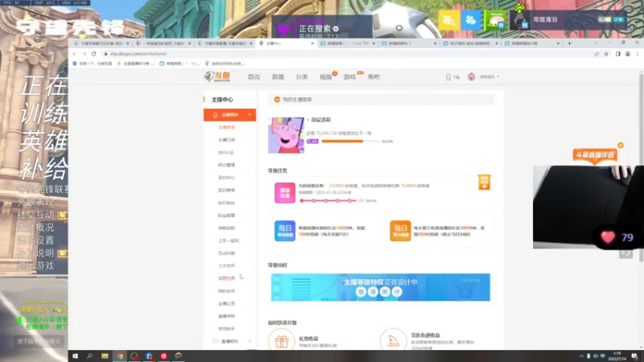Reload the page with refresh icon
644x362 pixels.
click(93, 54)
